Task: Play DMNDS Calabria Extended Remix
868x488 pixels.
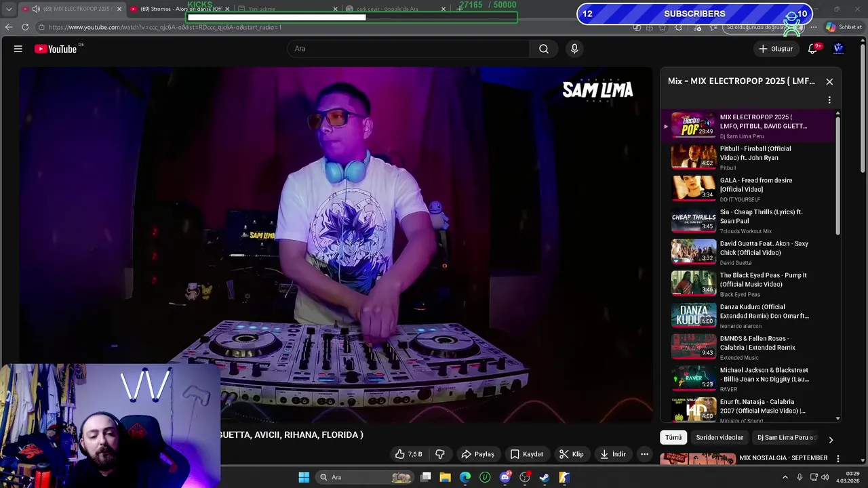Action: tap(749, 347)
